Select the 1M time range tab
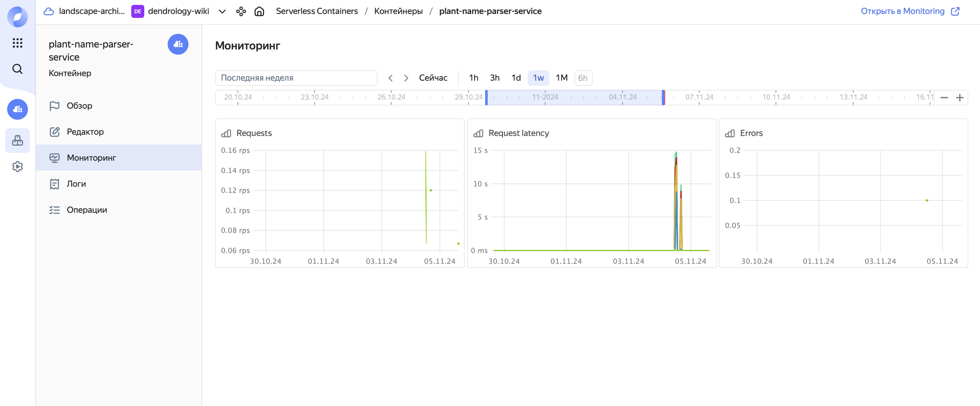Viewport: 980px width, 406px height. tap(561, 77)
